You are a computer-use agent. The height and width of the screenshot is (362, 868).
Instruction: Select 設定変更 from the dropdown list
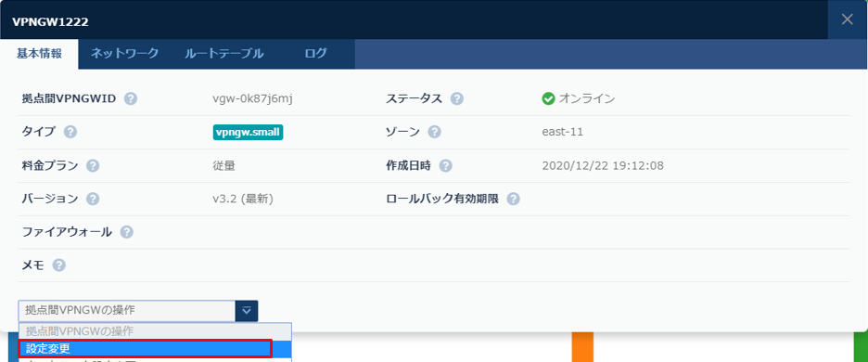(x=155, y=349)
